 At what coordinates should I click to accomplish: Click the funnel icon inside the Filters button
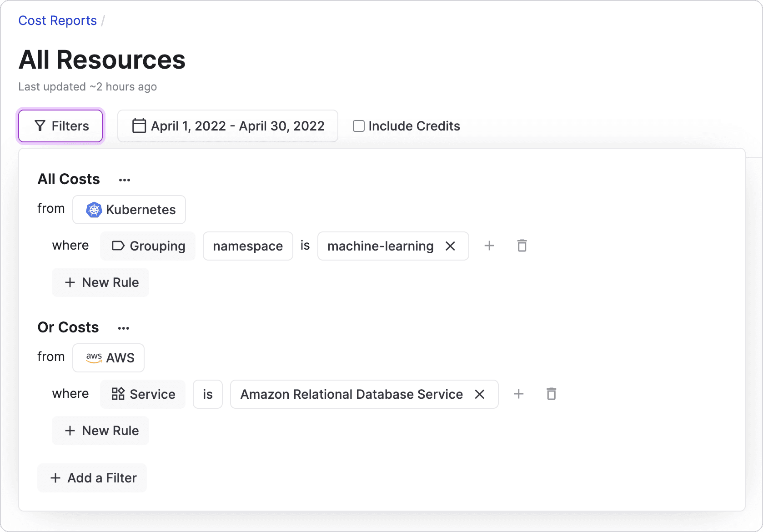(x=40, y=126)
